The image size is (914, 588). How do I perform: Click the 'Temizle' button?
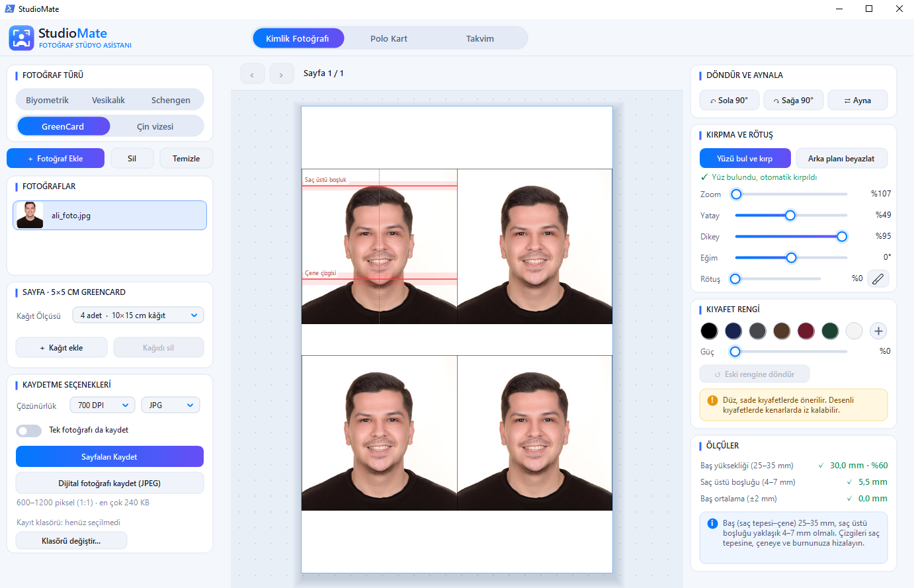pyautogui.click(x=186, y=159)
